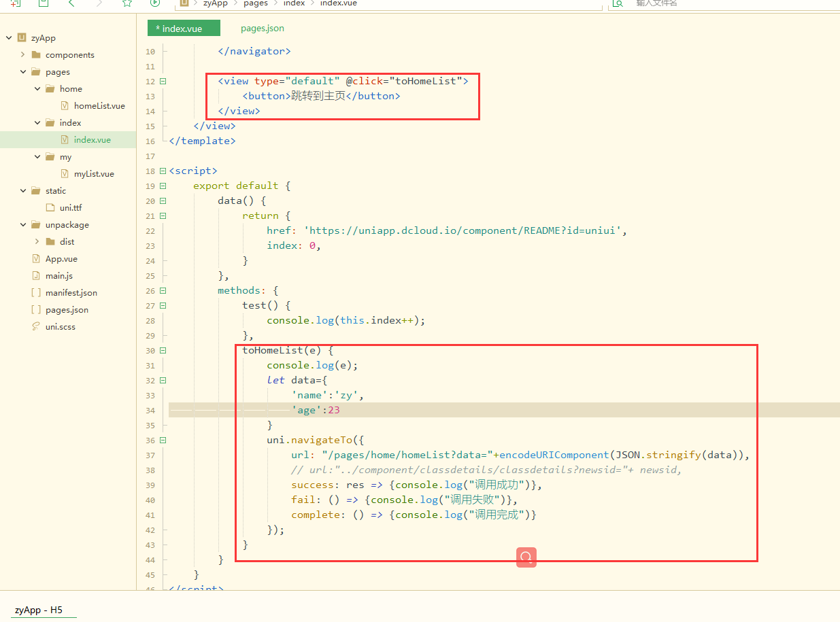Expand the dist folder chevron
The image size is (840, 622).
37,242
